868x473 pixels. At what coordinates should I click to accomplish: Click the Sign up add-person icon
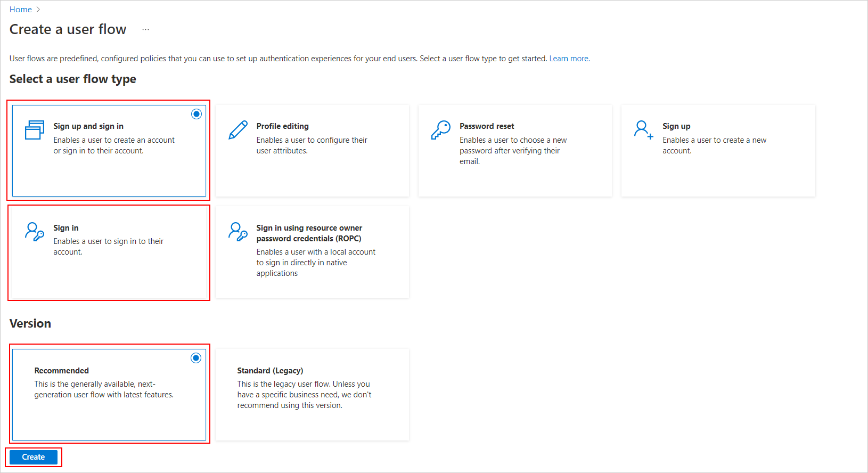click(643, 129)
